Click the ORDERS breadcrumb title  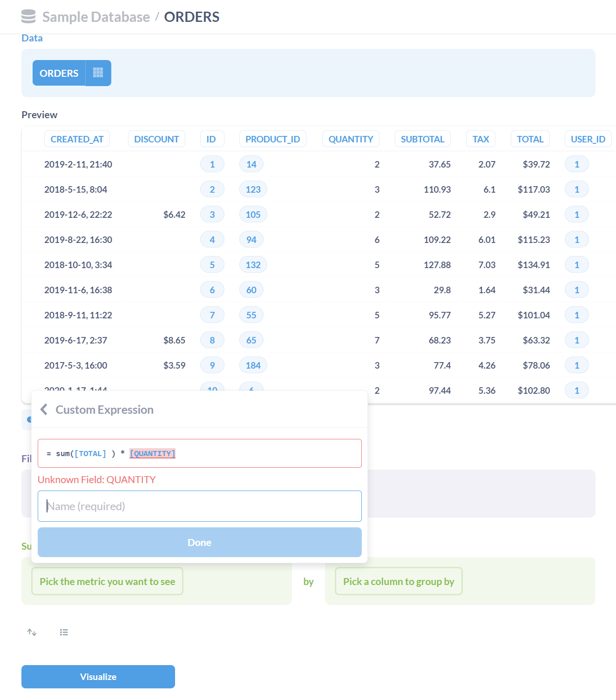point(192,17)
